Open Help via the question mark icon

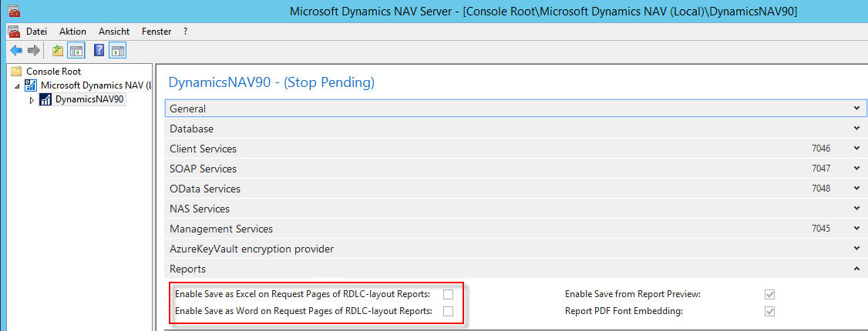point(99,52)
